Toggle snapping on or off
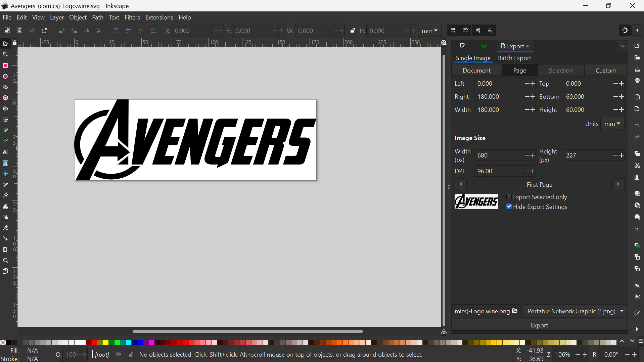 click(625, 30)
